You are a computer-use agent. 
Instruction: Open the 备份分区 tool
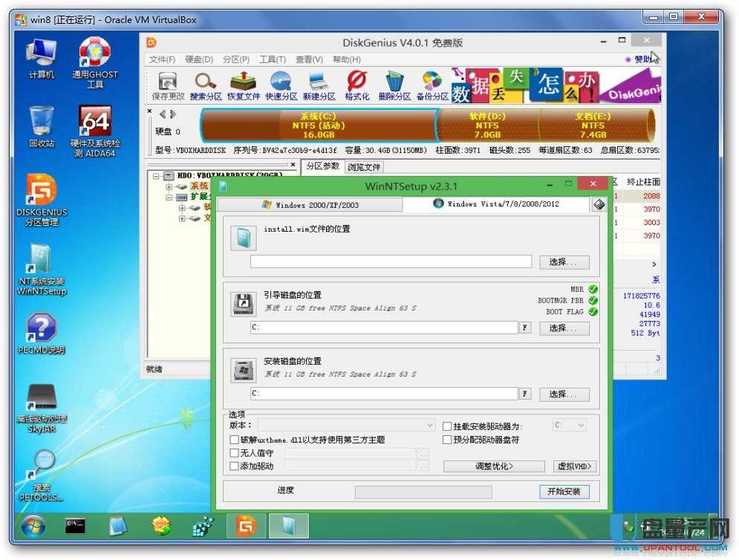coord(432,83)
